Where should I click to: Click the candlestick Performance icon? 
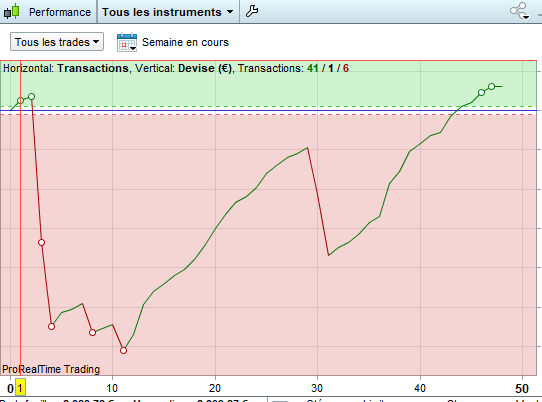tap(11, 11)
